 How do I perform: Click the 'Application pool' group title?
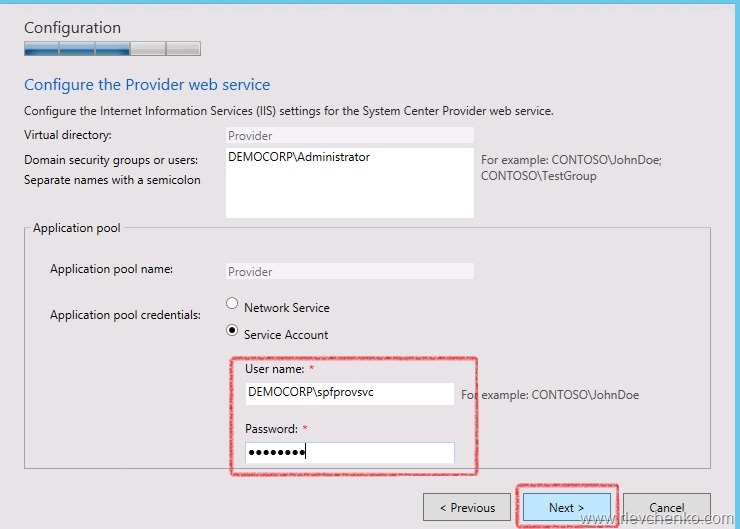[x=77, y=228]
